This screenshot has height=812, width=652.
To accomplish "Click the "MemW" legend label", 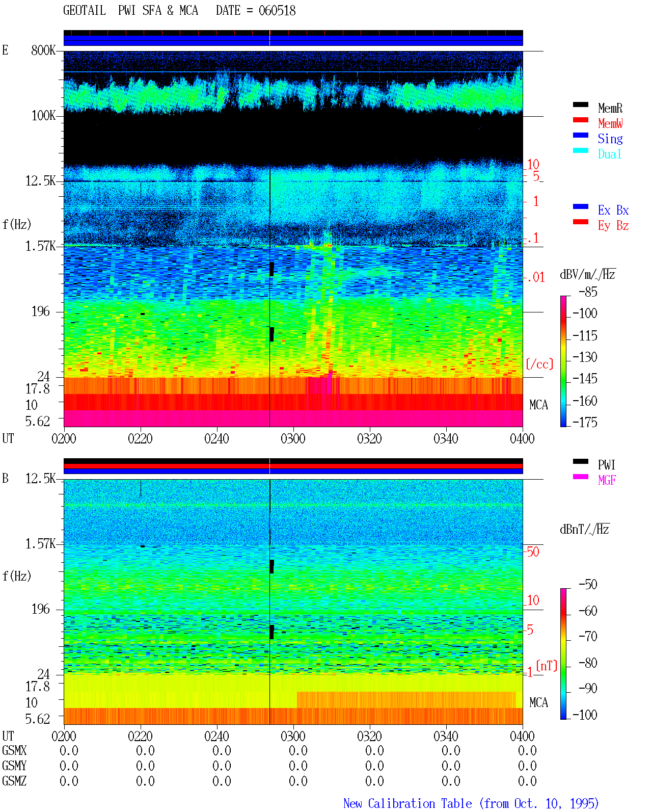I will tap(610, 123).
